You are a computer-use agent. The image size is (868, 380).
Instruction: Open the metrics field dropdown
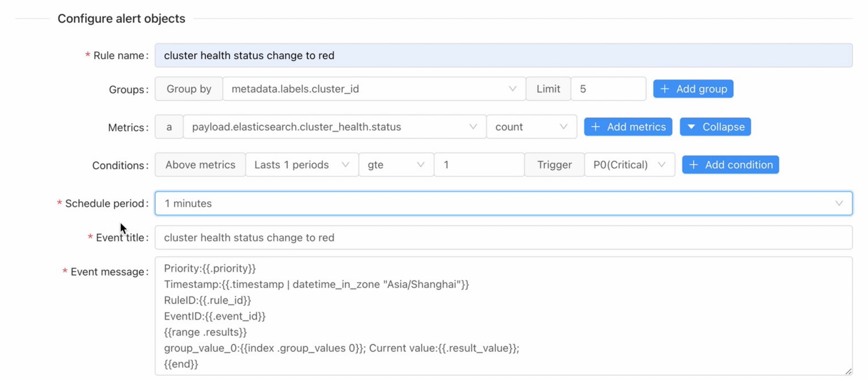334,127
